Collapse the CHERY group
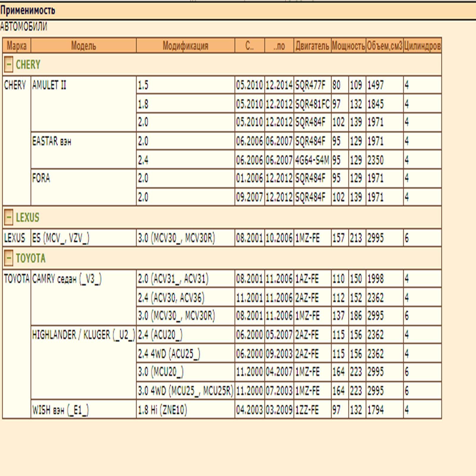The height and width of the screenshot is (476, 476). click(x=9, y=65)
